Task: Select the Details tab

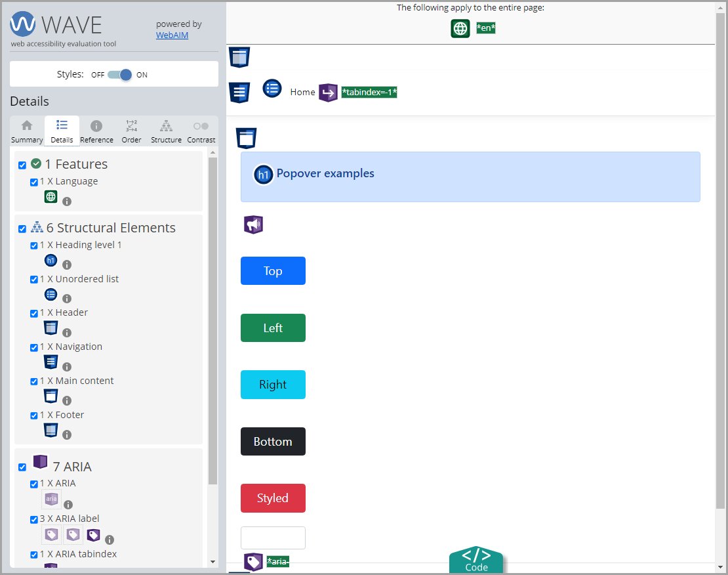Action: [x=62, y=131]
